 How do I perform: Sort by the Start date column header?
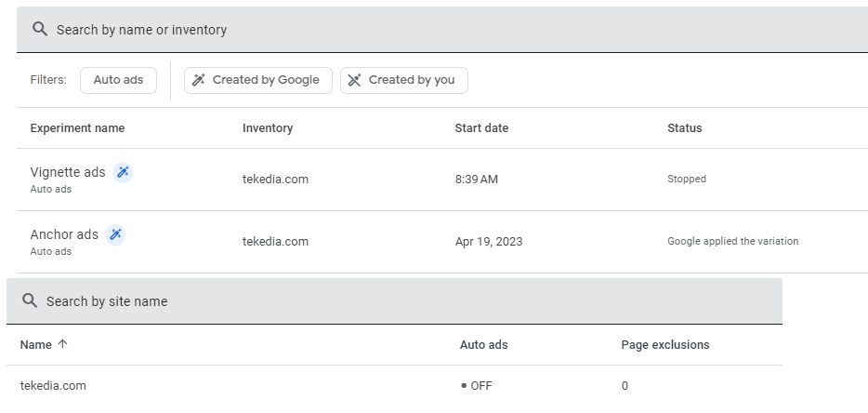[481, 128]
